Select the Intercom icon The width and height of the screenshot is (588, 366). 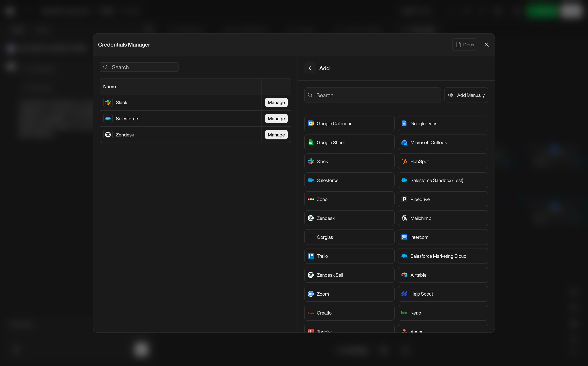click(404, 237)
